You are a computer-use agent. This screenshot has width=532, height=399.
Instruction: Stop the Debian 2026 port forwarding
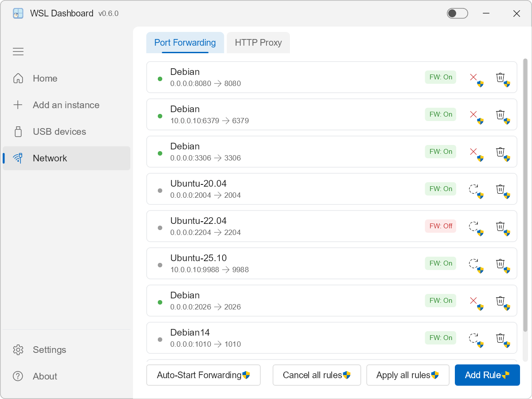[x=473, y=301]
